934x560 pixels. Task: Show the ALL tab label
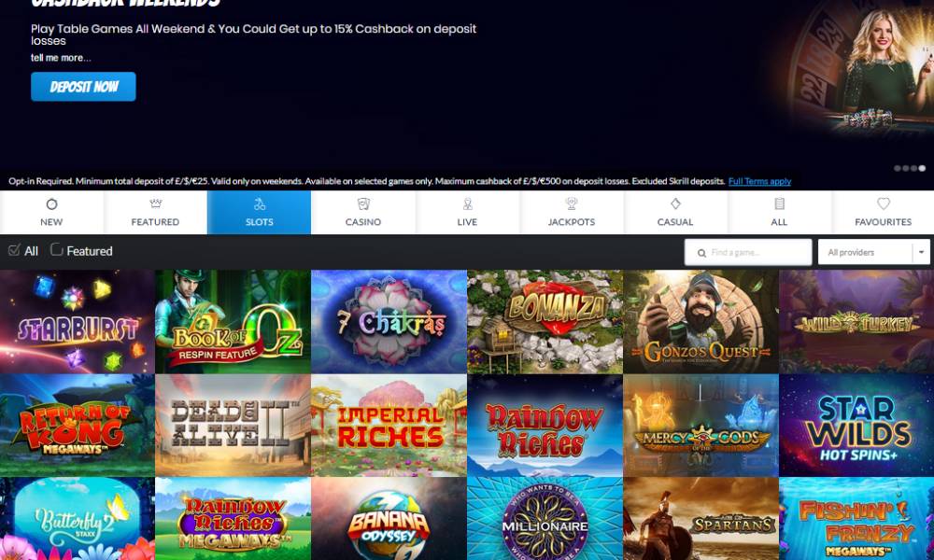[779, 222]
